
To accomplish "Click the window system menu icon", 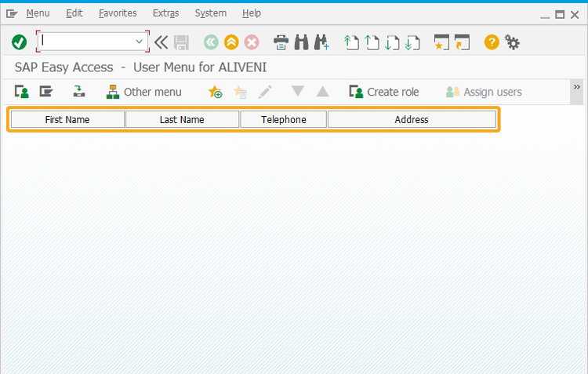I will pyautogui.click(x=12, y=14).
